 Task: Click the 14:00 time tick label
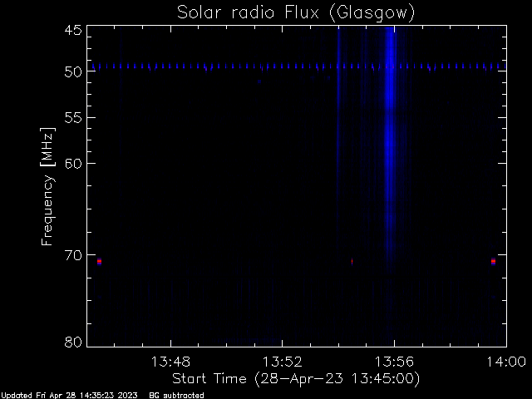(x=506, y=362)
